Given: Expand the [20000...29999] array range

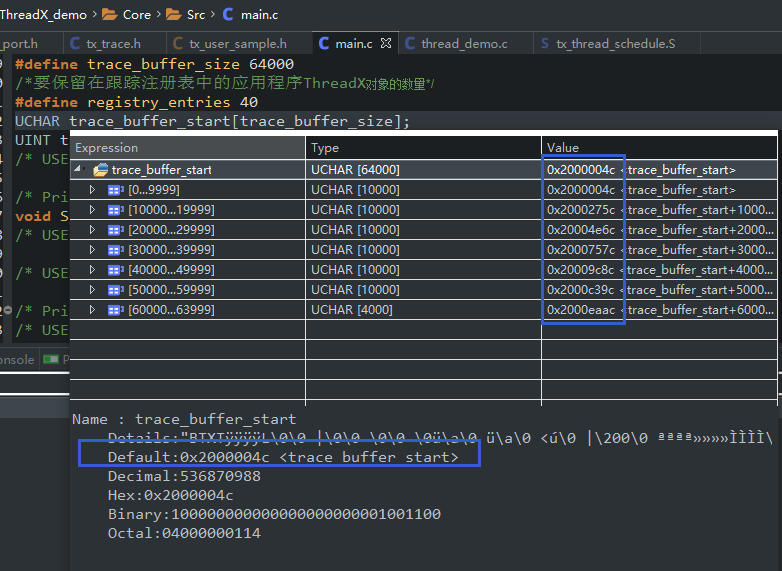Looking at the screenshot, I should (x=92, y=229).
